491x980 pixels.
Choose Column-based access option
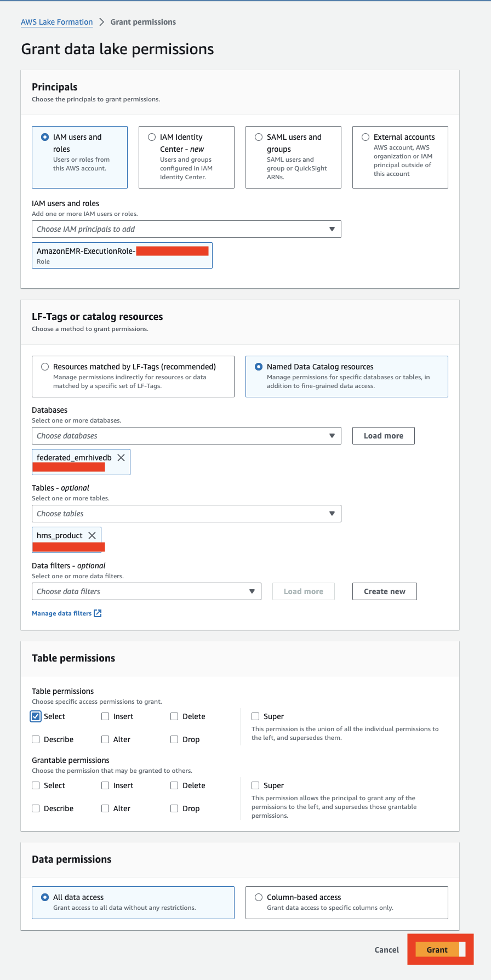tap(259, 897)
